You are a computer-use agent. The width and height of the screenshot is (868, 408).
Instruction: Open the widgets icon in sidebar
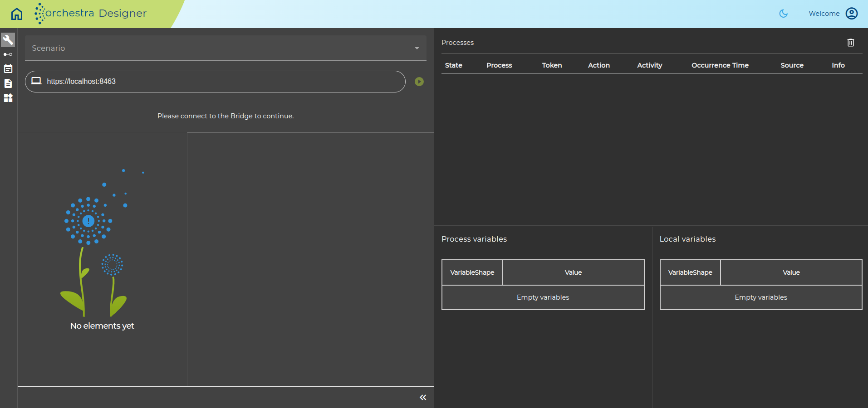tap(8, 98)
